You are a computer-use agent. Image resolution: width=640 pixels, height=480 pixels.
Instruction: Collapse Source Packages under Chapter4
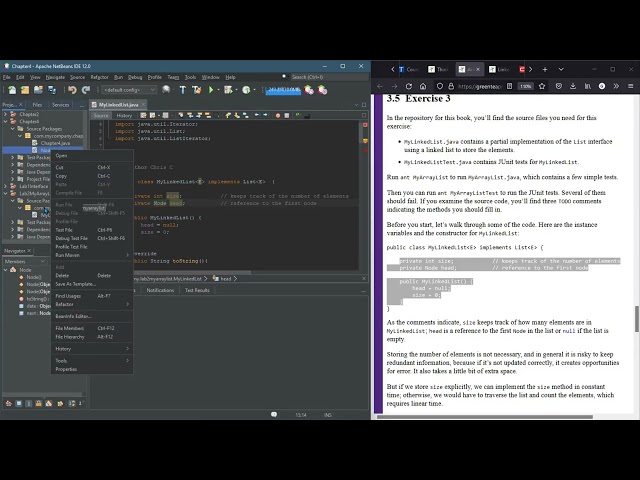[x=13, y=129]
